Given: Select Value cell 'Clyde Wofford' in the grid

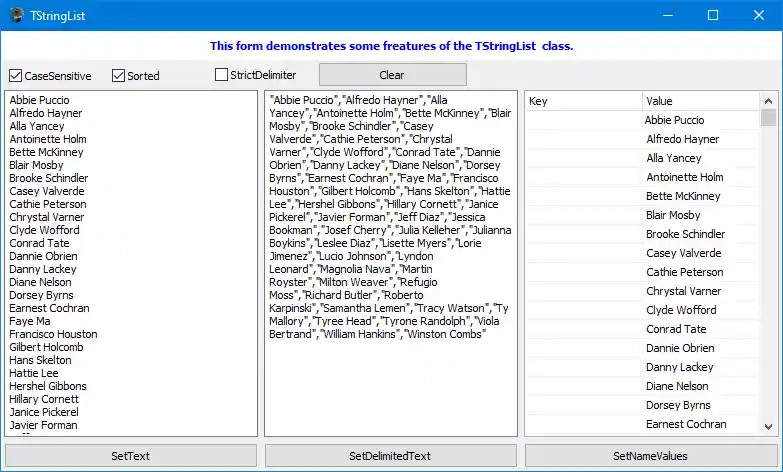Looking at the screenshot, I should (701, 310).
